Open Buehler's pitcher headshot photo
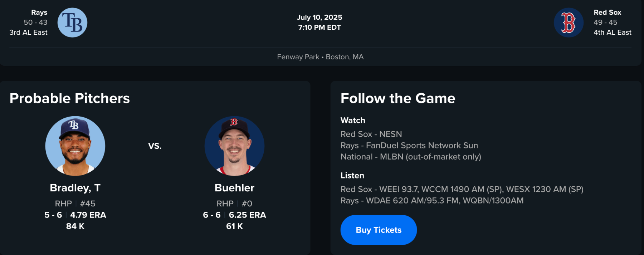The height and width of the screenshot is (255, 644). pyautogui.click(x=234, y=146)
